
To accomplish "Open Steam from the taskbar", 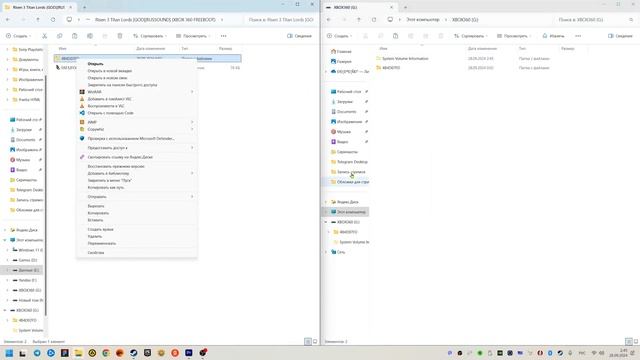I will (133, 353).
